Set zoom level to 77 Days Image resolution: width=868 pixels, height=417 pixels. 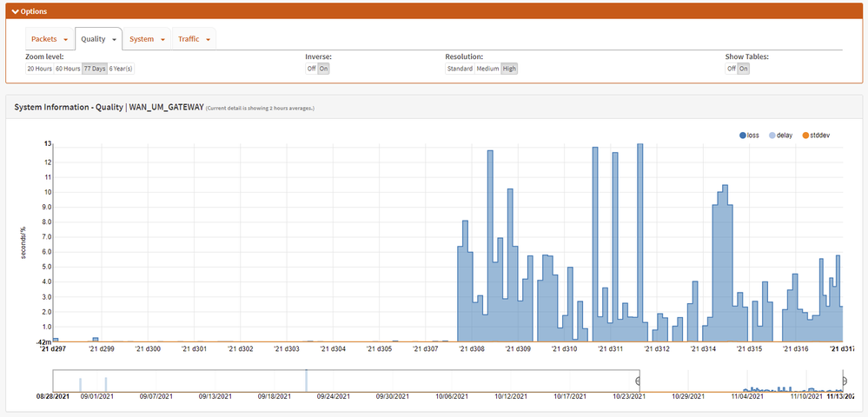tap(95, 69)
